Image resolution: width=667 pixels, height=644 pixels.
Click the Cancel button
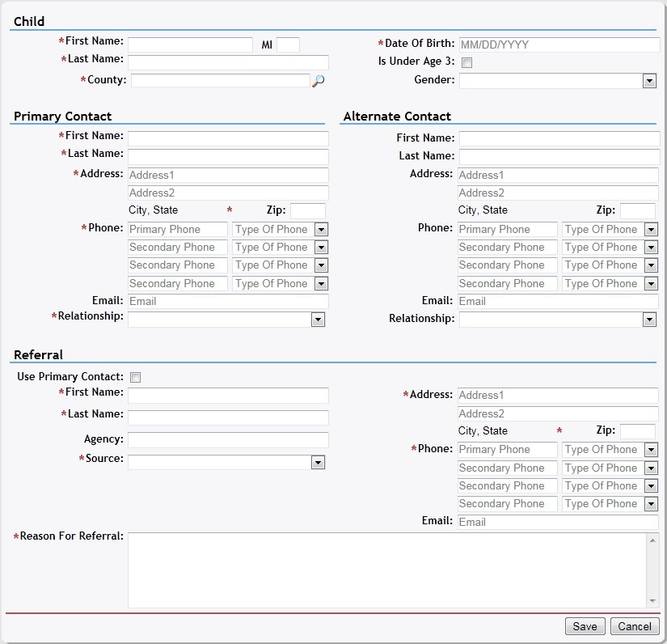click(x=635, y=626)
